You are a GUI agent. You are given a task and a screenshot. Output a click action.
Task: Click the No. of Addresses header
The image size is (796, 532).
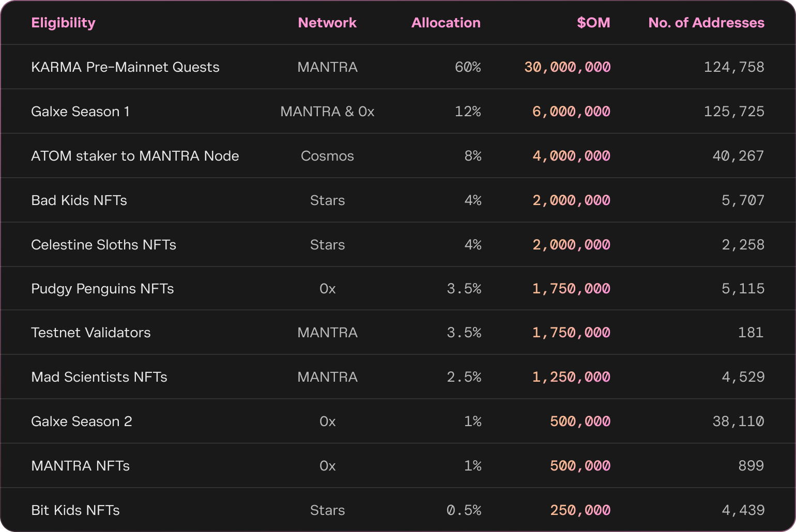(x=706, y=23)
